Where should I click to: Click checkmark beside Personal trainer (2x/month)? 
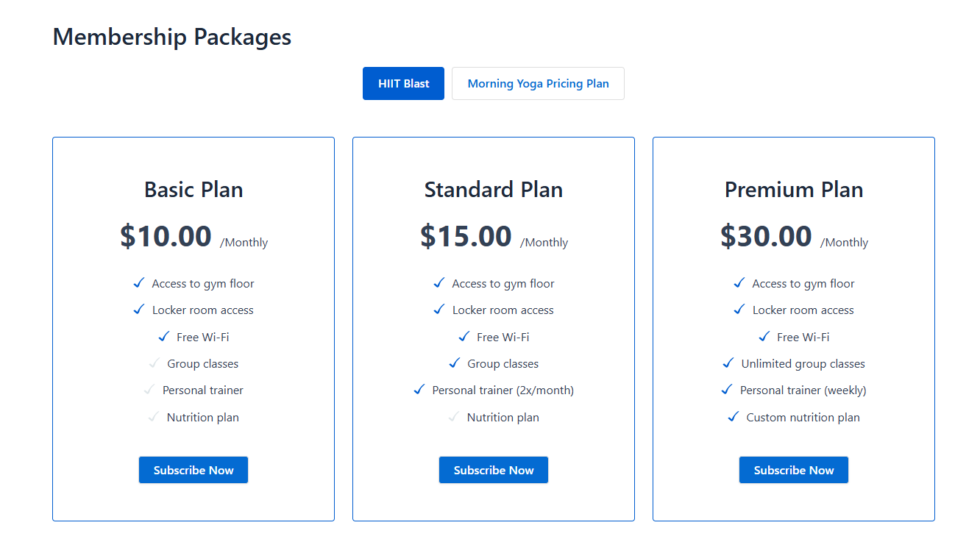pos(419,390)
